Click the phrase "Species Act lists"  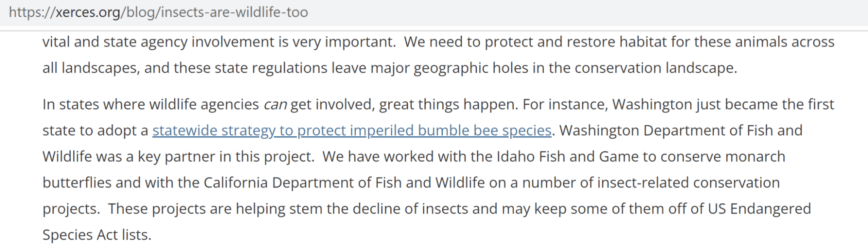(x=96, y=235)
